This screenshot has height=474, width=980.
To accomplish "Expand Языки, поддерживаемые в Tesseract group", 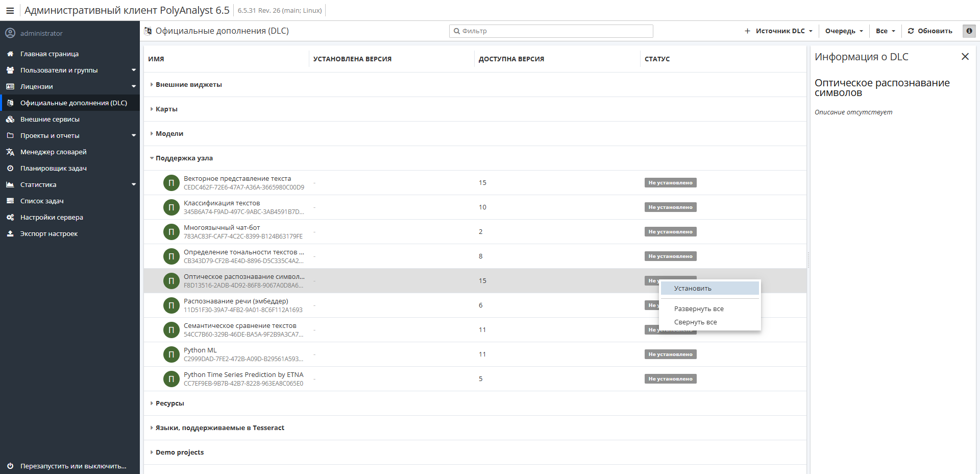I will 152,428.
